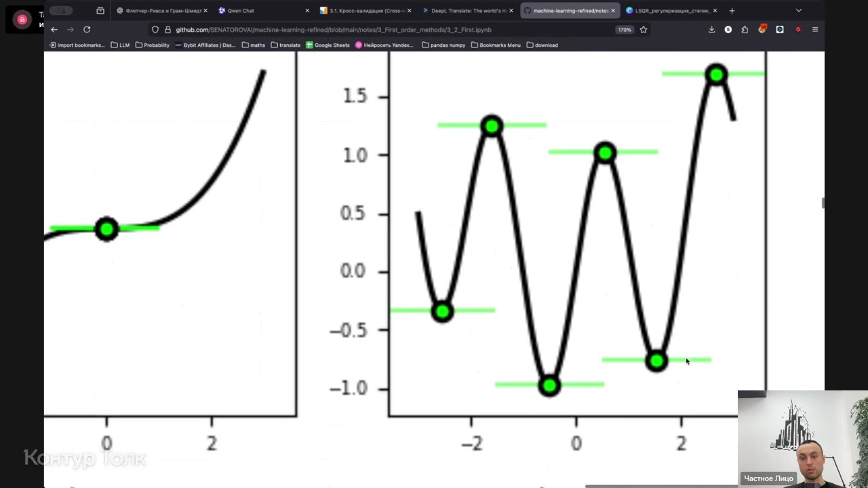Switch to the Флетчер-Ривса и Грам-Шмидт tab
Image resolution: width=868 pixels, height=488 pixels.
click(161, 10)
